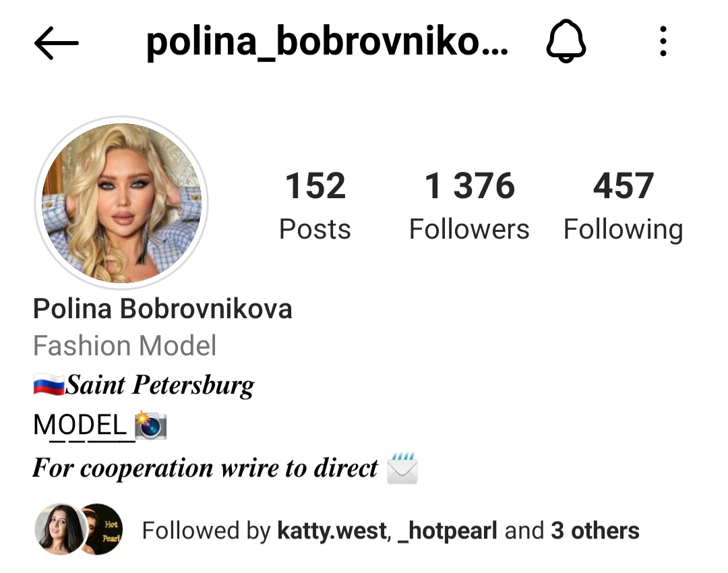Click the 'For cooperation wrire to direct' line

point(205,468)
